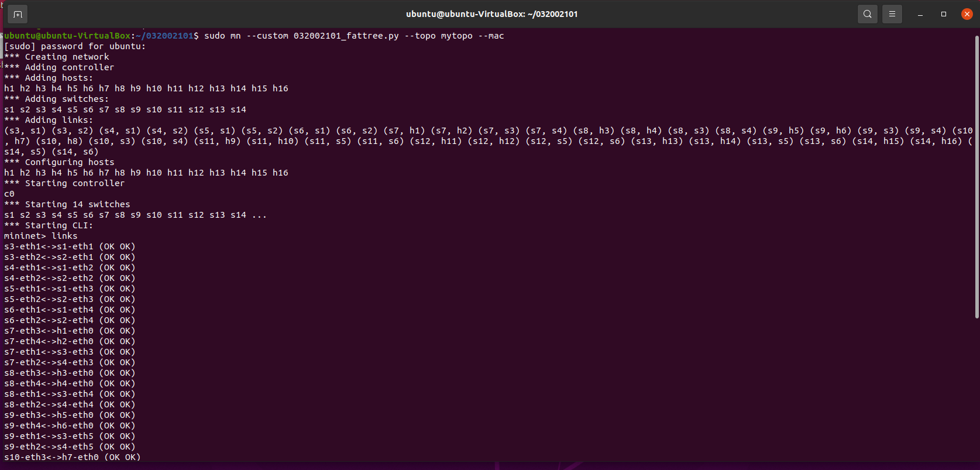
Task: Click the s4-eth2<->s2-eth2 link line
Action: click(x=70, y=278)
